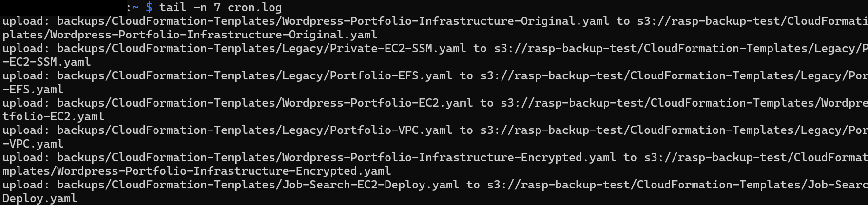
Task: Click Private-EC2-SSM.yaml source file name
Action: pos(398,48)
